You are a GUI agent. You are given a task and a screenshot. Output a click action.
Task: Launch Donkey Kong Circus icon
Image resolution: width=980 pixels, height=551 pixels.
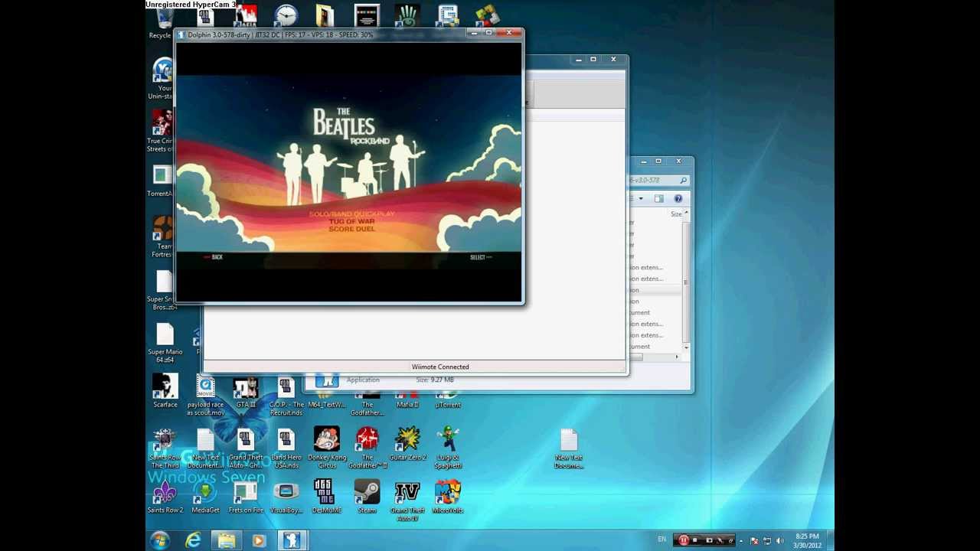pyautogui.click(x=327, y=448)
